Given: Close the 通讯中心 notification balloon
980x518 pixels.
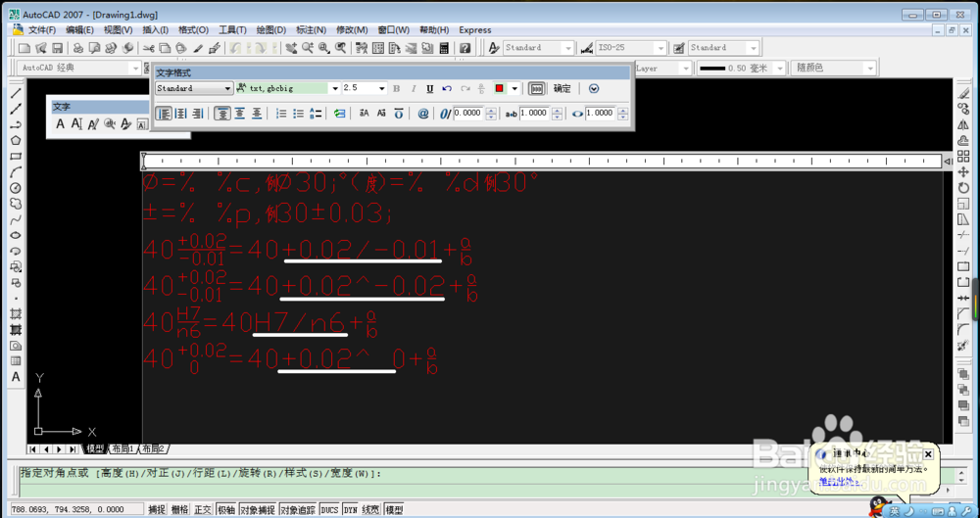Looking at the screenshot, I should coord(928,453).
